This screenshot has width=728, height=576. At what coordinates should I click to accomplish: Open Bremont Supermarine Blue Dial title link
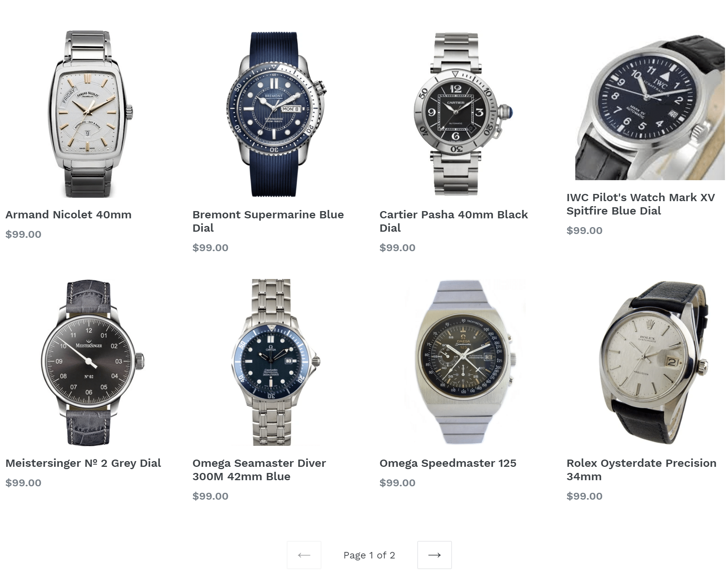(x=268, y=221)
